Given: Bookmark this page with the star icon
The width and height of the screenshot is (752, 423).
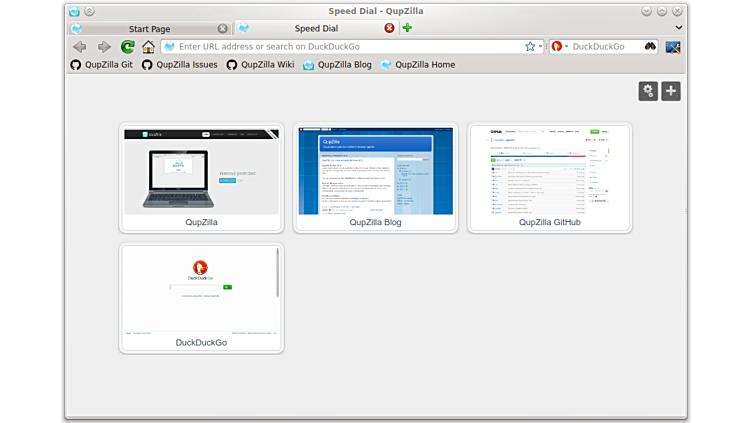Looking at the screenshot, I should pyautogui.click(x=530, y=47).
